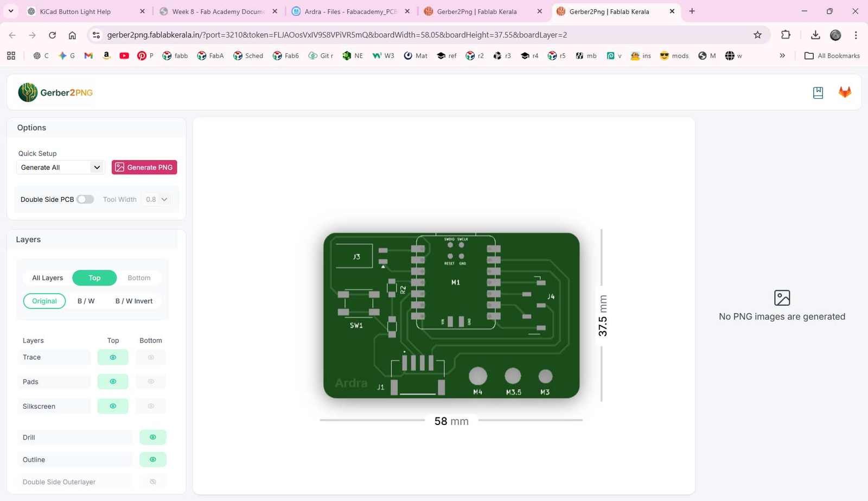Bookmark this page using the star icon
This screenshot has height=501, width=868.
[757, 35]
